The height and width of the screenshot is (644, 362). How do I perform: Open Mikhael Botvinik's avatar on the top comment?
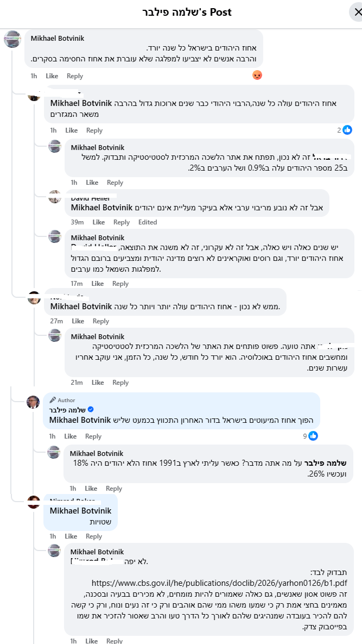coord(12,39)
